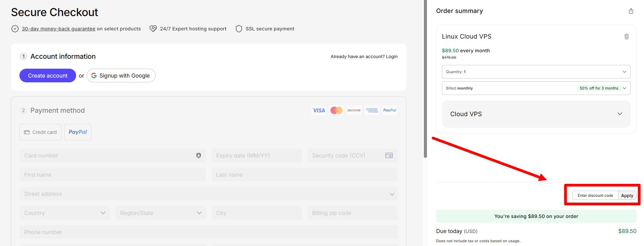Open the 30-day money-back guarantee link
The height and width of the screenshot is (246, 644).
58,29
